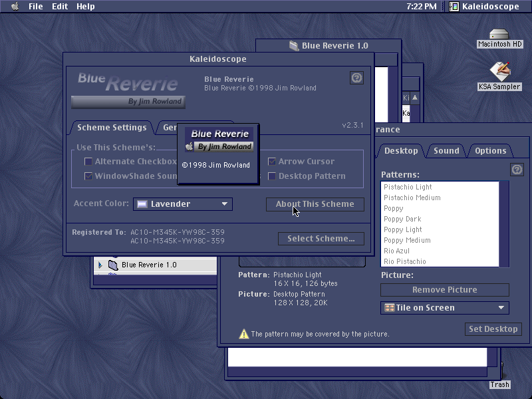532x399 pixels.
Task: Switch to the Sound tab
Action: [446, 151]
